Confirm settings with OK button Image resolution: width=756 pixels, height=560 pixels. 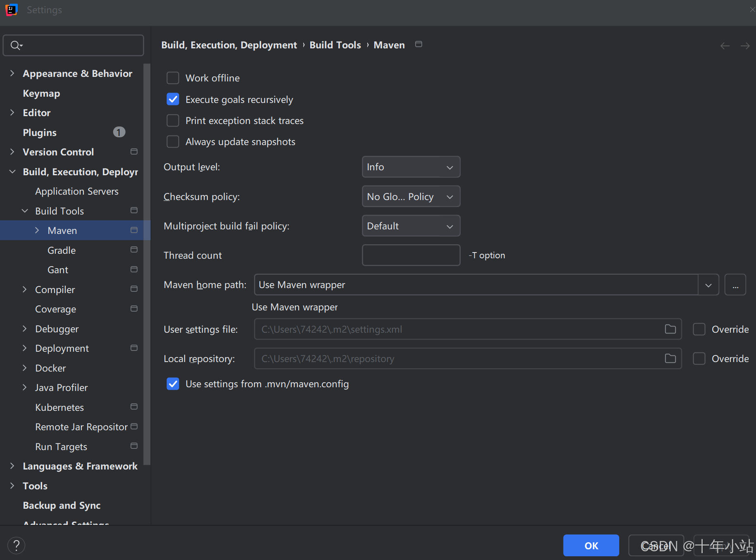[591, 546]
